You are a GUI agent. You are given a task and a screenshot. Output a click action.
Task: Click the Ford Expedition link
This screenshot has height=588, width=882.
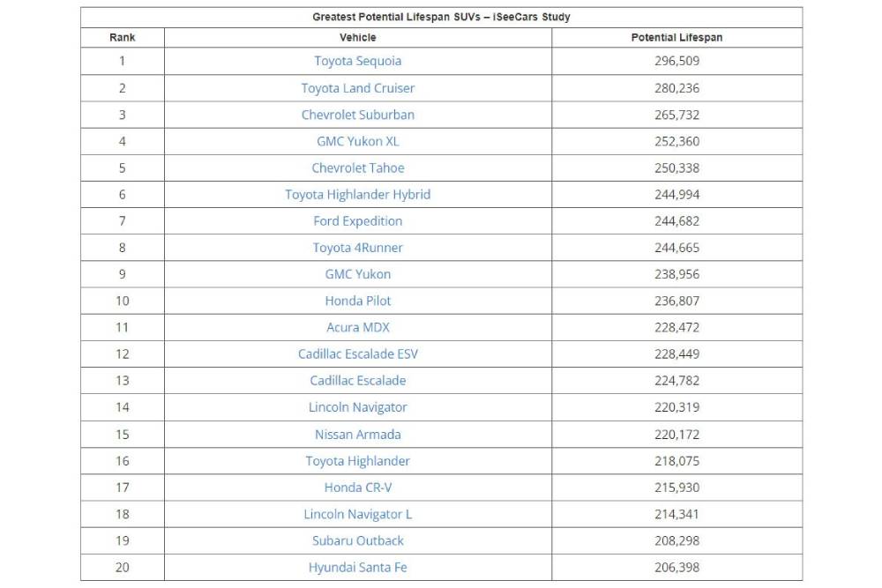tap(357, 221)
